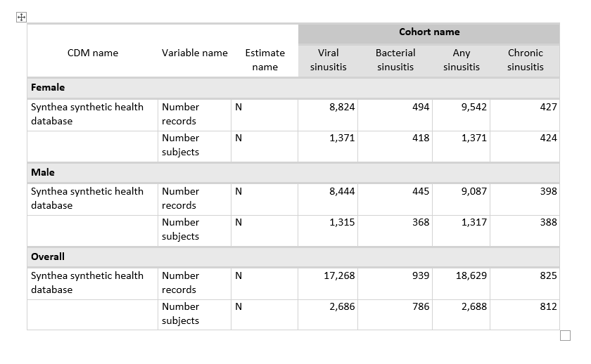Click the Viral sinusitis column header
Screen dimensions: 591x364
328,60
